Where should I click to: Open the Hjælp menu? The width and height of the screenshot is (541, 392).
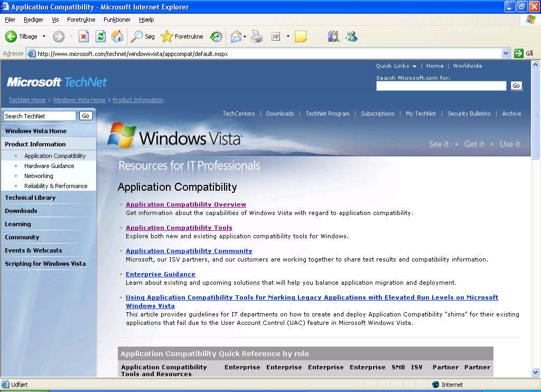pos(146,20)
